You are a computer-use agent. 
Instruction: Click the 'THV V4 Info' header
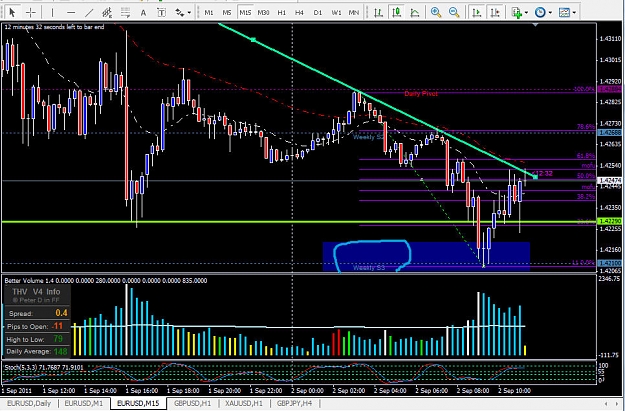(36, 292)
